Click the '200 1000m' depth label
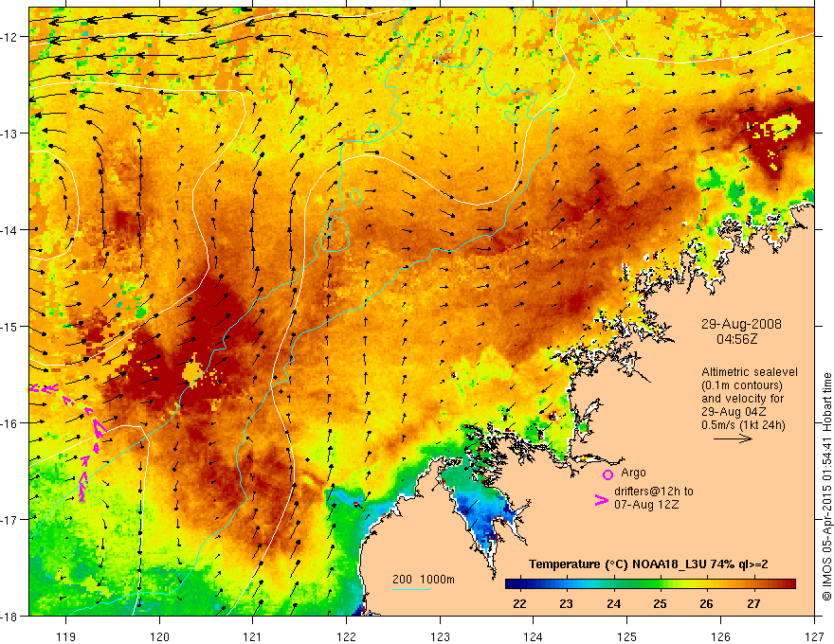Viewport: 834px width, 644px height. point(424,580)
